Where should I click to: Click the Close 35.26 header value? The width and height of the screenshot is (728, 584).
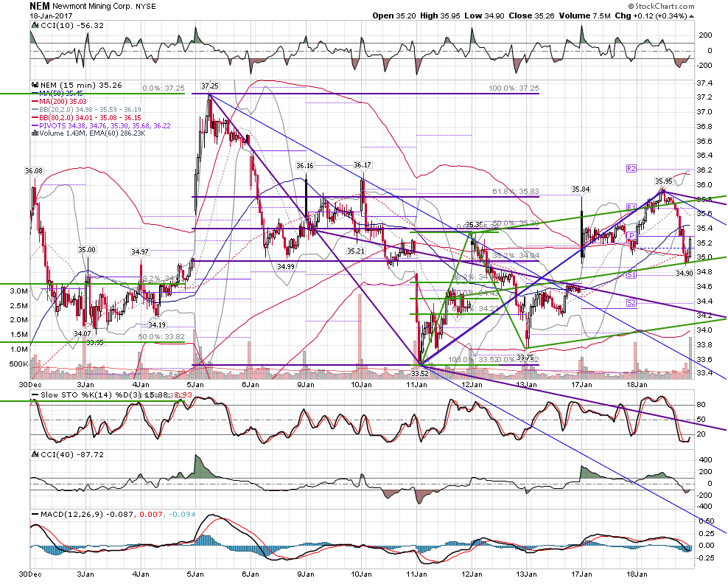pyautogui.click(x=531, y=15)
